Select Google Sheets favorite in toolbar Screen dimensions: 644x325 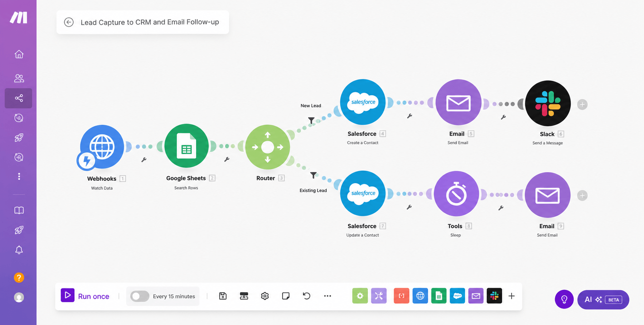coord(439,296)
